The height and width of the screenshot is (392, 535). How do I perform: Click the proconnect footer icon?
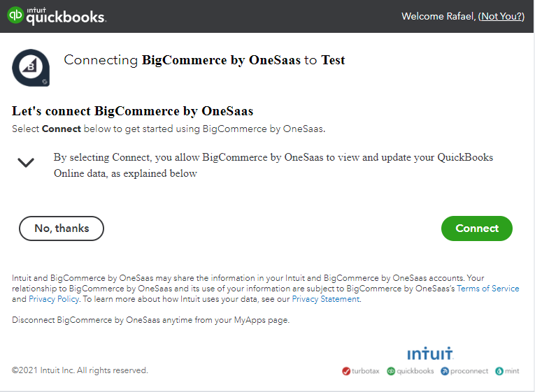point(445,371)
